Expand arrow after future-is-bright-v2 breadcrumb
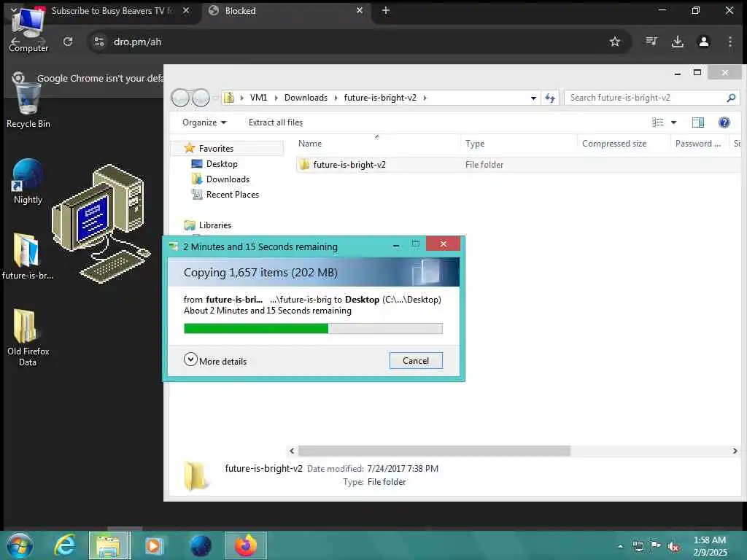 click(x=425, y=98)
